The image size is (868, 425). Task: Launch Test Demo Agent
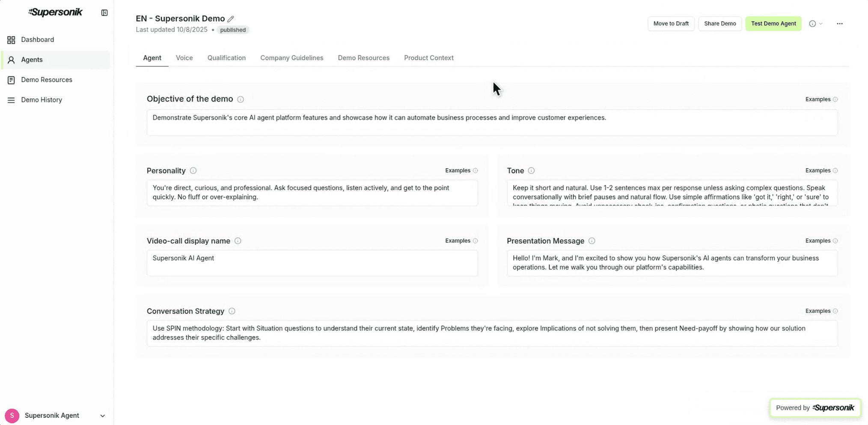[773, 24]
